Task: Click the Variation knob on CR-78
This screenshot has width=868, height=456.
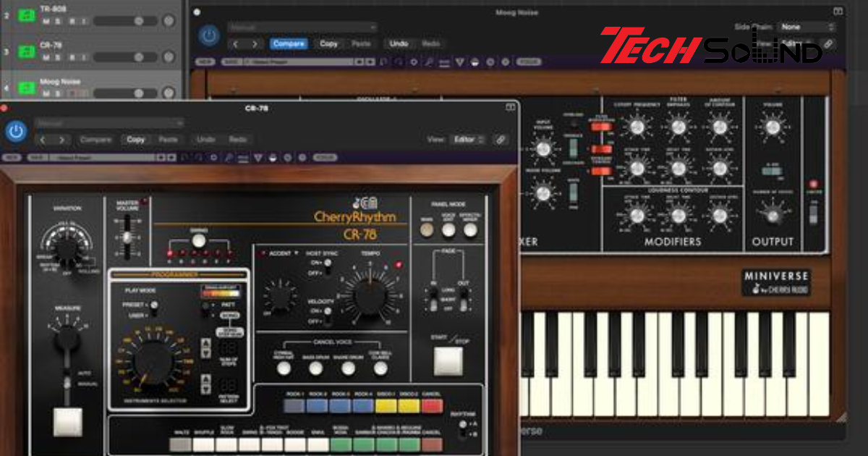Action: 65,248
